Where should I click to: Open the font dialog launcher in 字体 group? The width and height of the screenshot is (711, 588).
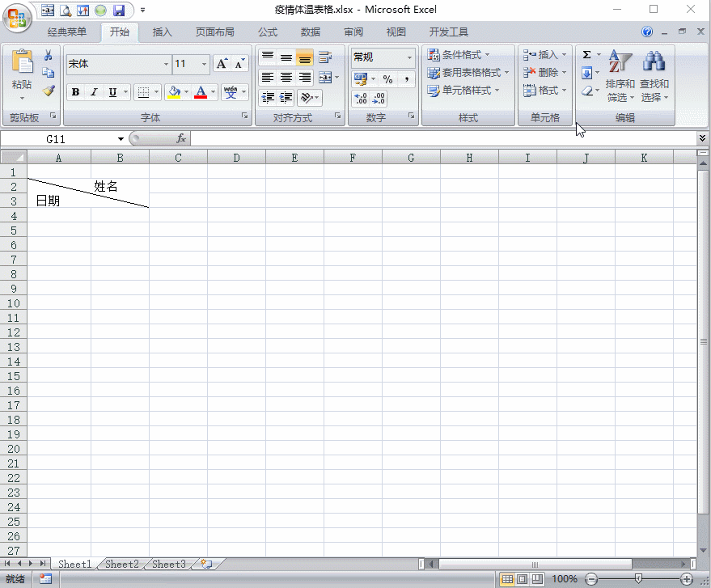pyautogui.click(x=245, y=116)
